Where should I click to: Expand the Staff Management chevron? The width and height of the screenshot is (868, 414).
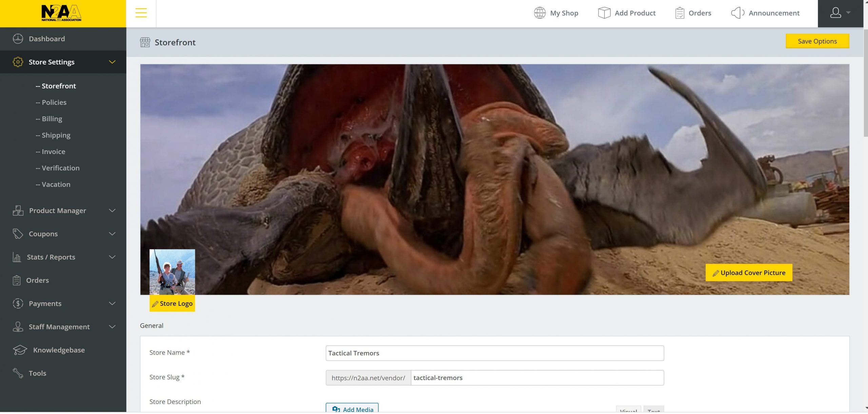coord(112,327)
